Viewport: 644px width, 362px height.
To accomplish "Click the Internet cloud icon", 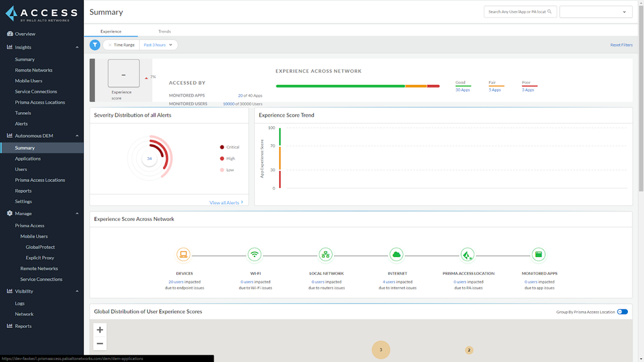I will coord(397,254).
